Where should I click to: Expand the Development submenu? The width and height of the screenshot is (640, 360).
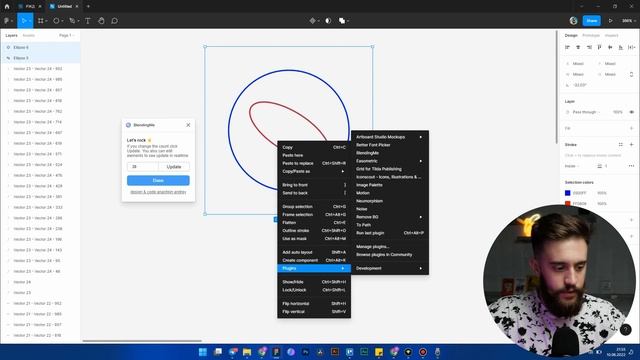pyautogui.click(x=389, y=268)
